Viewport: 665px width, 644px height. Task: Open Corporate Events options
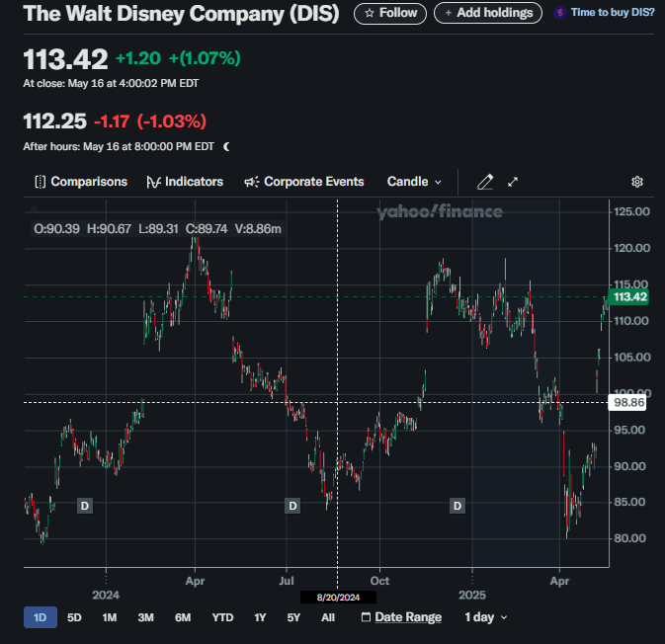[304, 182]
